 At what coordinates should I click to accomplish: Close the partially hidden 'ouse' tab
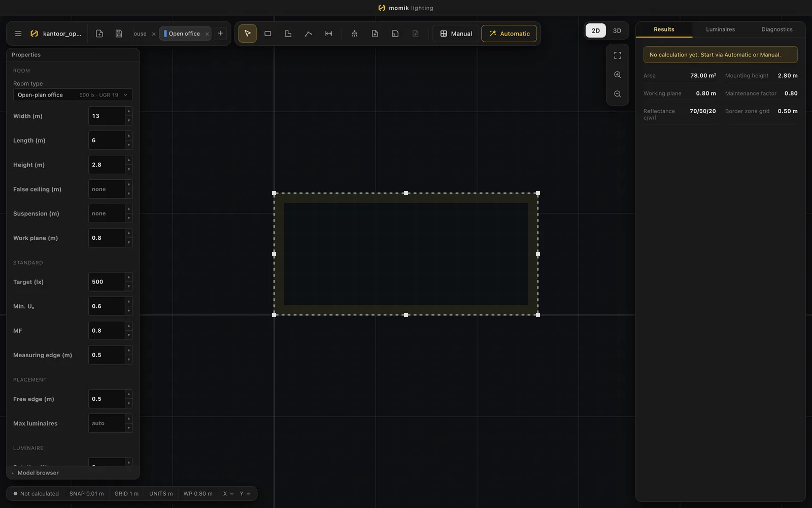click(x=154, y=34)
